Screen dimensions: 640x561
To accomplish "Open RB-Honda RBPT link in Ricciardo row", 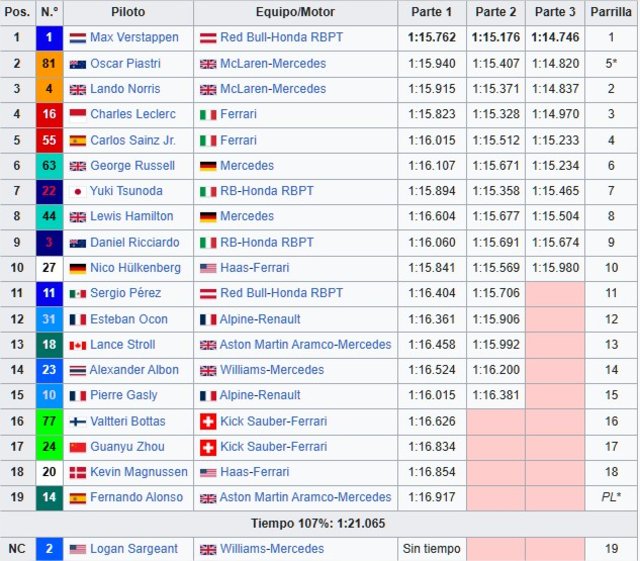I will [267, 243].
